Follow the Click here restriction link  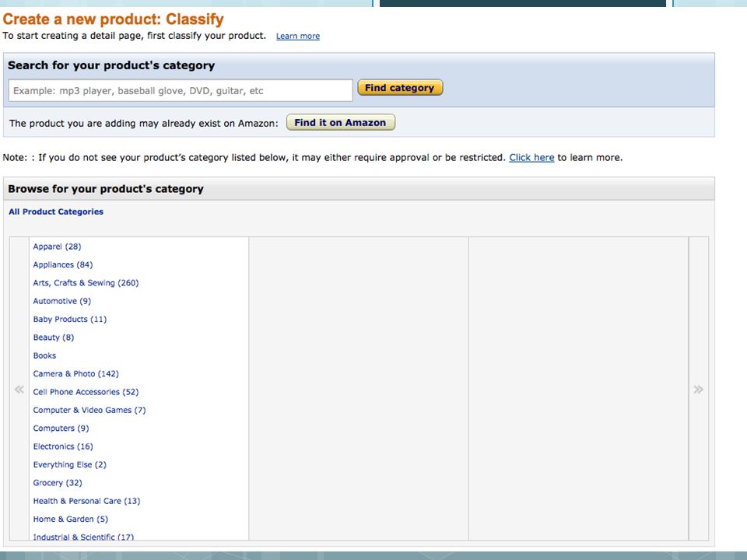(x=531, y=158)
